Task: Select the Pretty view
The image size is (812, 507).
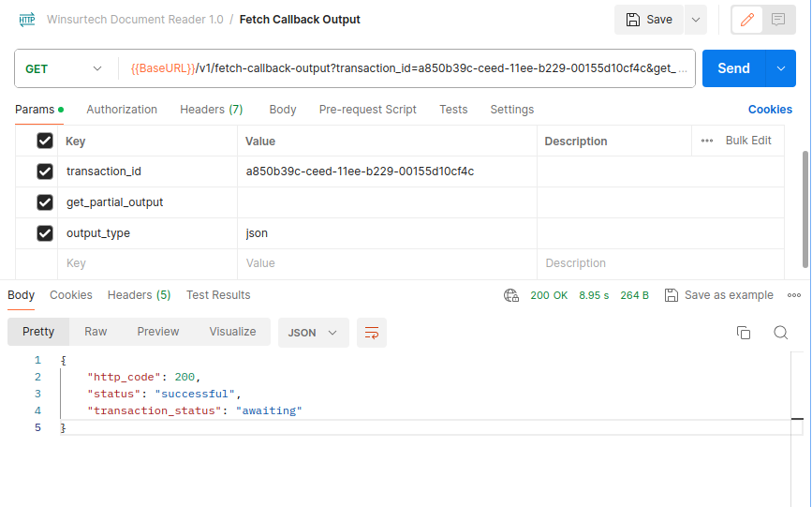Action: (38, 332)
